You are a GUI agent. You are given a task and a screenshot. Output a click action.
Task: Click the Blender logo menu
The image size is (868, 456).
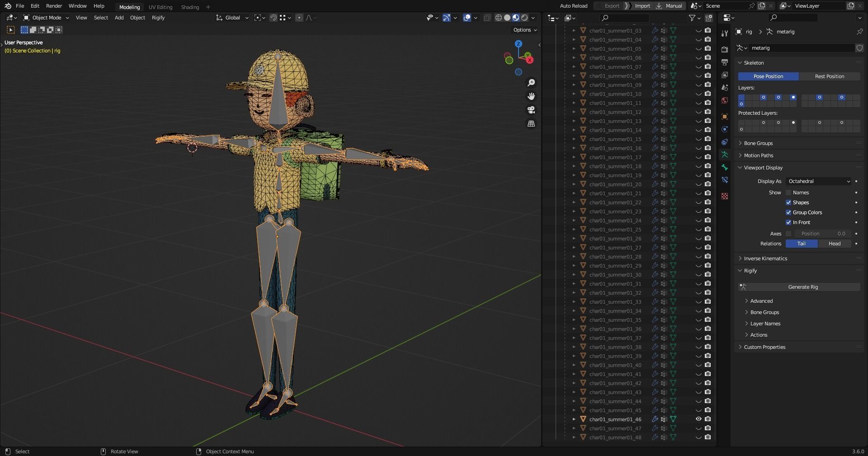pos(8,6)
